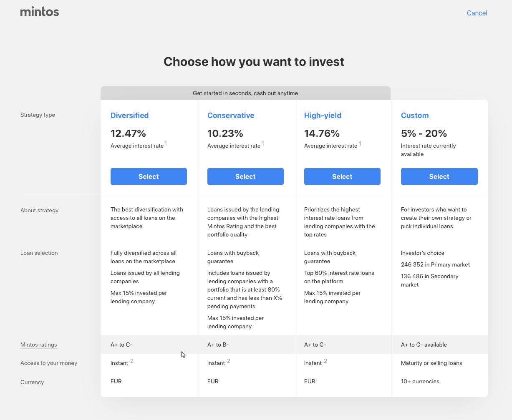Click footnote 1 beside High-yield interest rate

point(360,143)
